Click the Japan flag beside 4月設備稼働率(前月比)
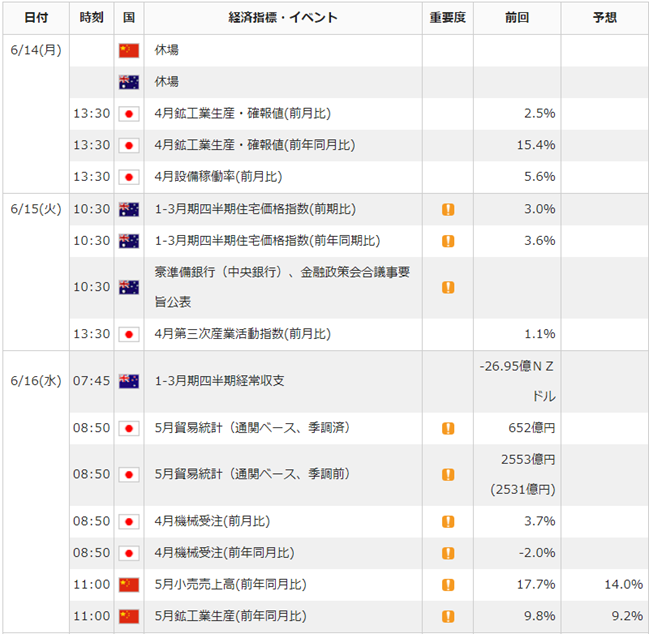This screenshot has height=634, width=649. click(x=129, y=177)
